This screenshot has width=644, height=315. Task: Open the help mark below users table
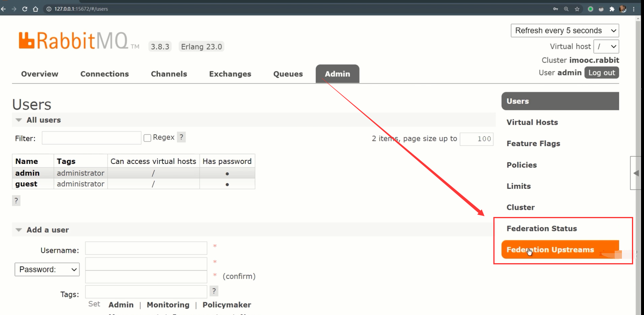pos(16,200)
